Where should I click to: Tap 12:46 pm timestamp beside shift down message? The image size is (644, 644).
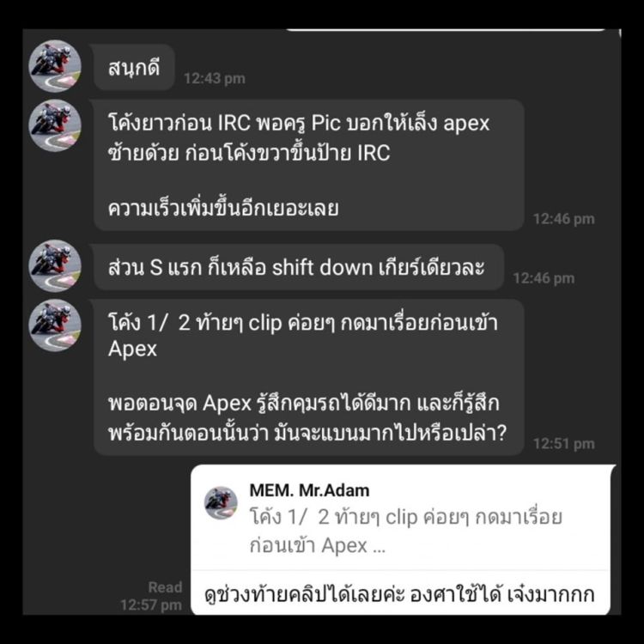pyautogui.click(x=544, y=278)
